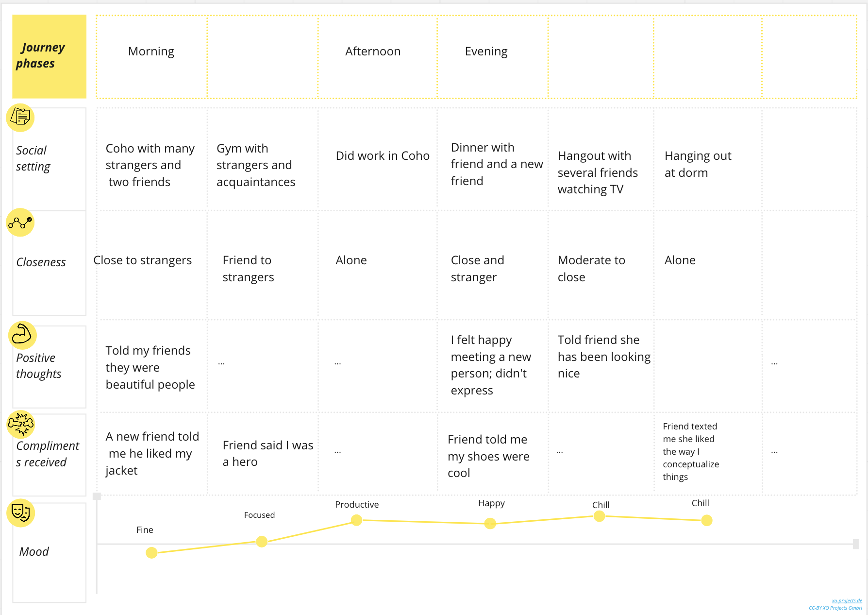Image resolution: width=868 pixels, height=615 pixels.
Task: Click the Morning phase header
Action: click(x=151, y=51)
